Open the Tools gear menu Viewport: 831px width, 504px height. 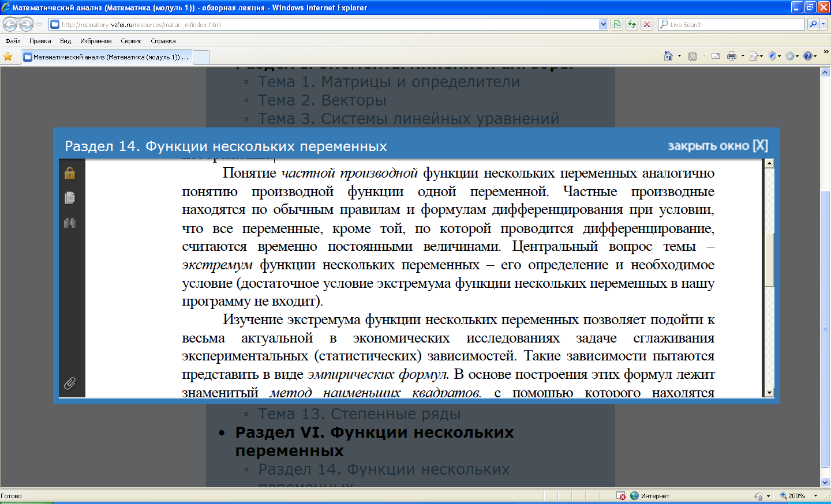[x=792, y=56]
